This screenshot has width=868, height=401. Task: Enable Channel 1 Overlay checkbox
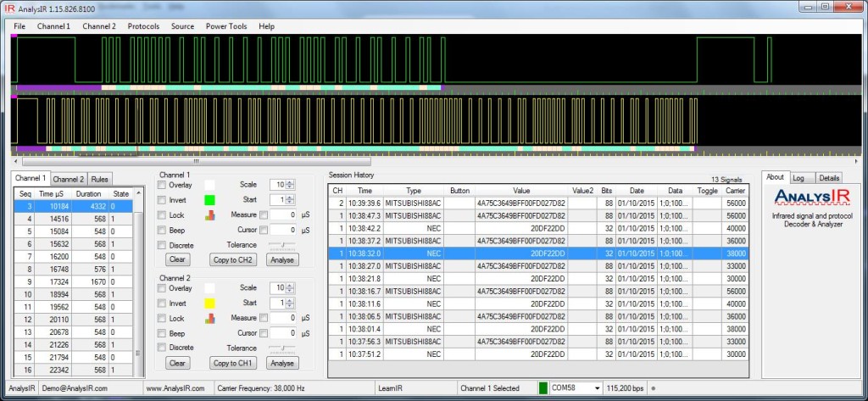(x=162, y=185)
